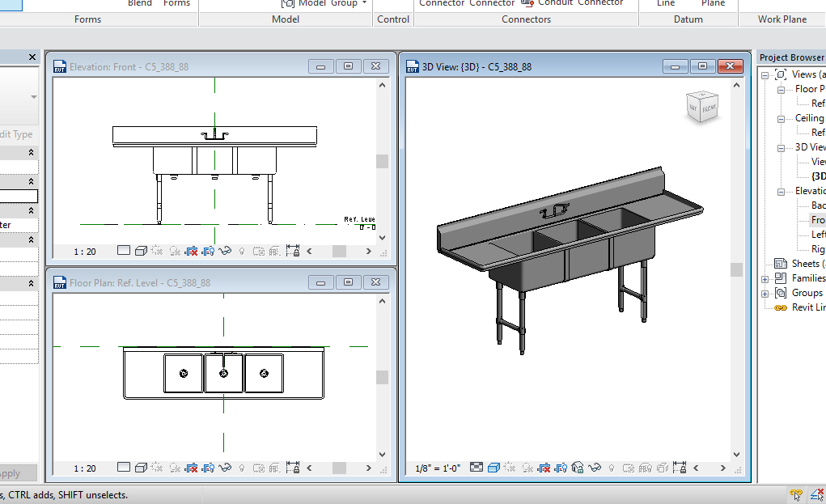Open the 1:20 scale control in floor plan

click(x=83, y=468)
